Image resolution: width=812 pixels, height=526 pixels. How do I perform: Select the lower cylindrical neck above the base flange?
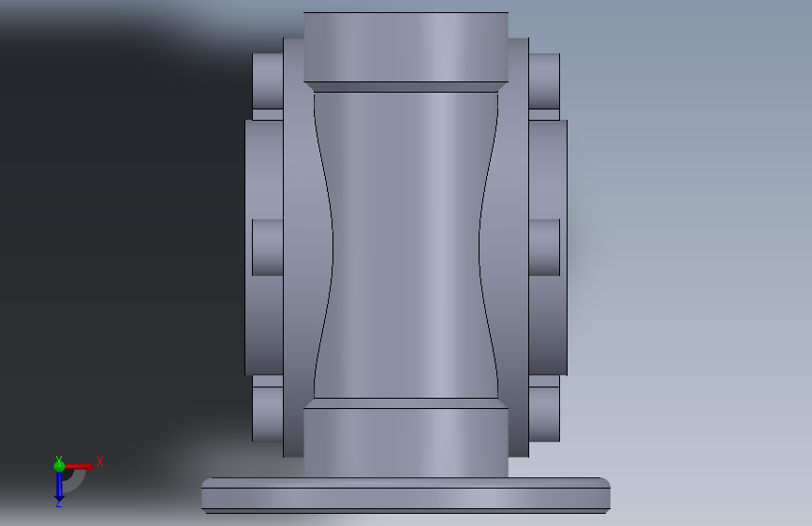tap(406, 443)
